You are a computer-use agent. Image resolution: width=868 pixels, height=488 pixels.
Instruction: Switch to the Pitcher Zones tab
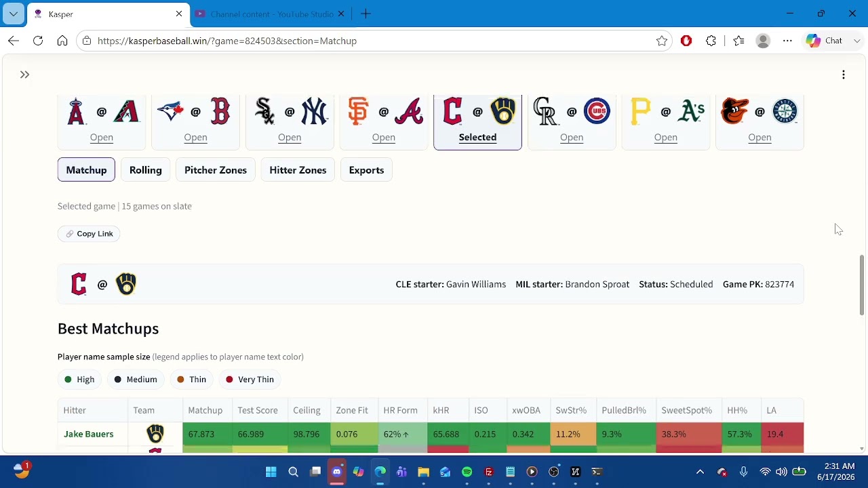coord(216,170)
